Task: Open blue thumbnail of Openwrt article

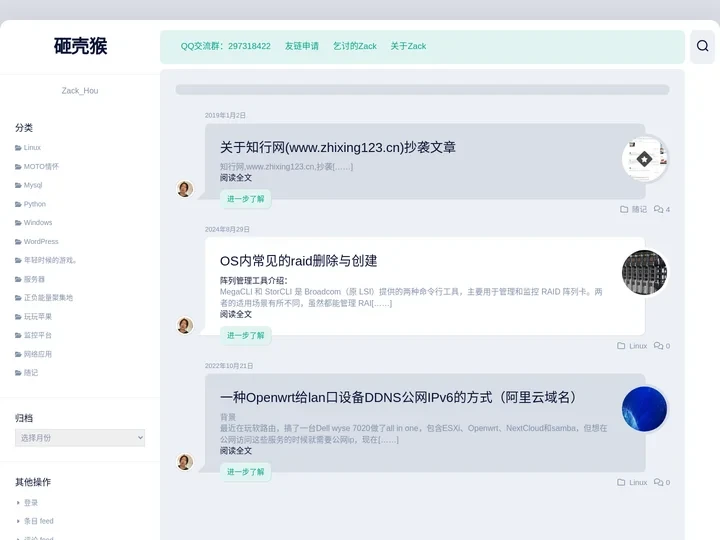Action: point(644,409)
